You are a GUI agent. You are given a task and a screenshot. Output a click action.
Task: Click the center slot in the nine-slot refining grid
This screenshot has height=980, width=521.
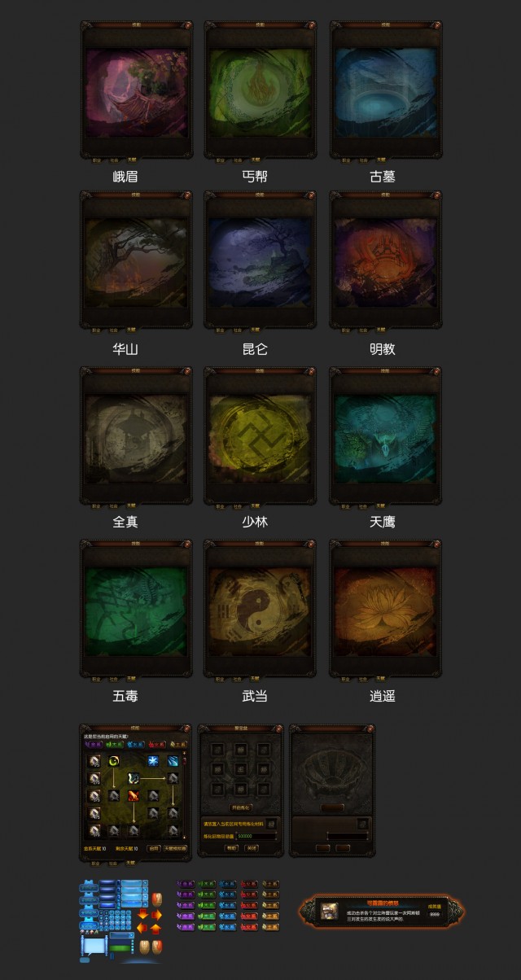click(242, 768)
